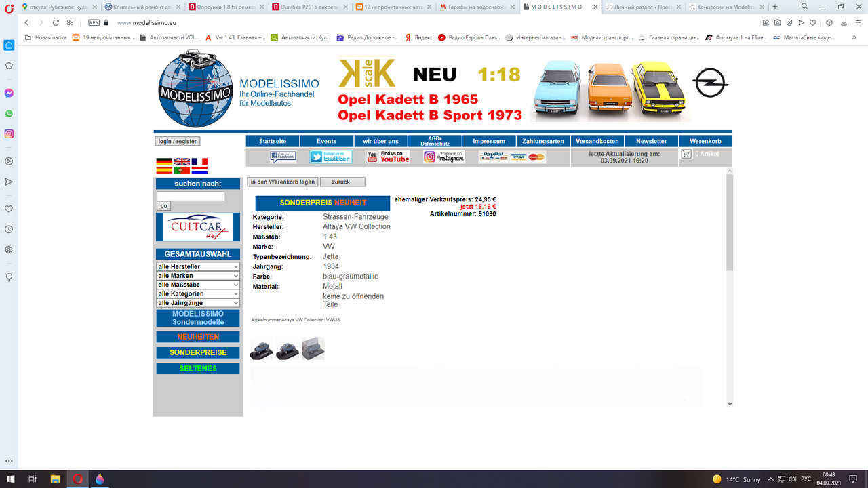Click in den Warenkorb legen button

tap(283, 182)
